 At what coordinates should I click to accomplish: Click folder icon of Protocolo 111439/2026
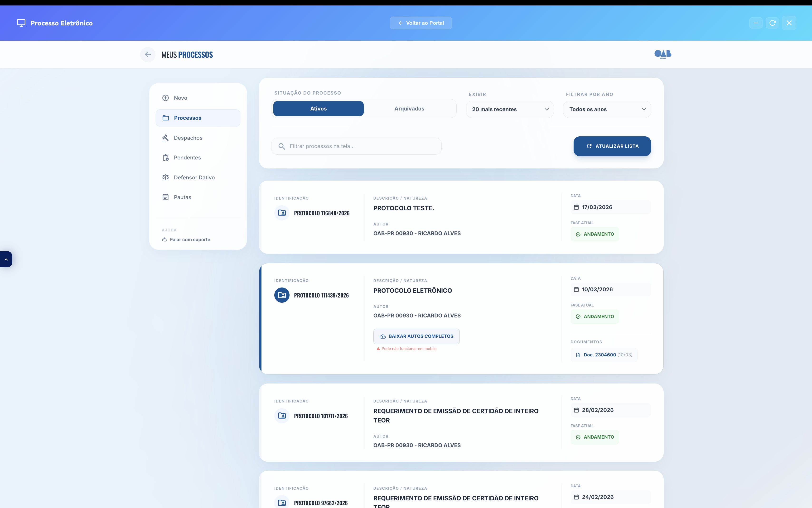[x=282, y=295]
